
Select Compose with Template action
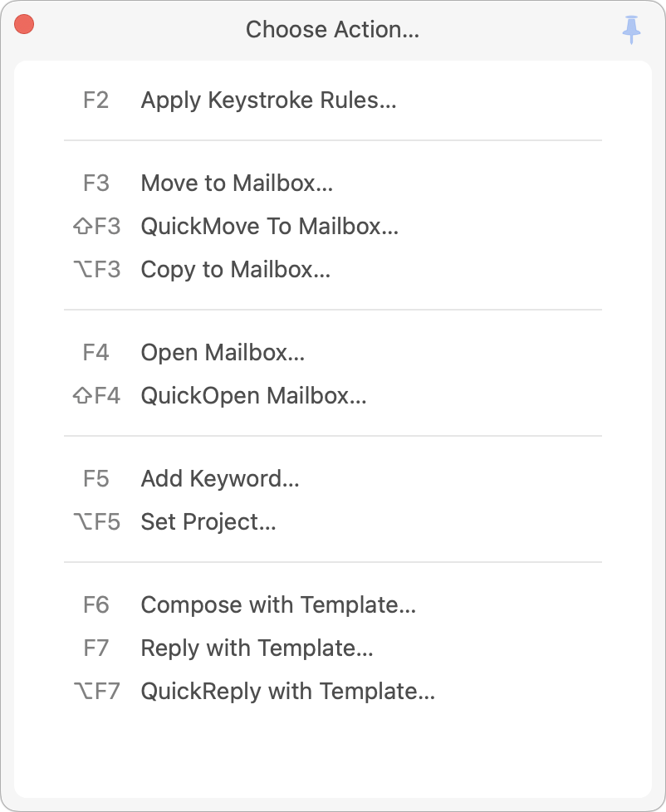(x=278, y=604)
